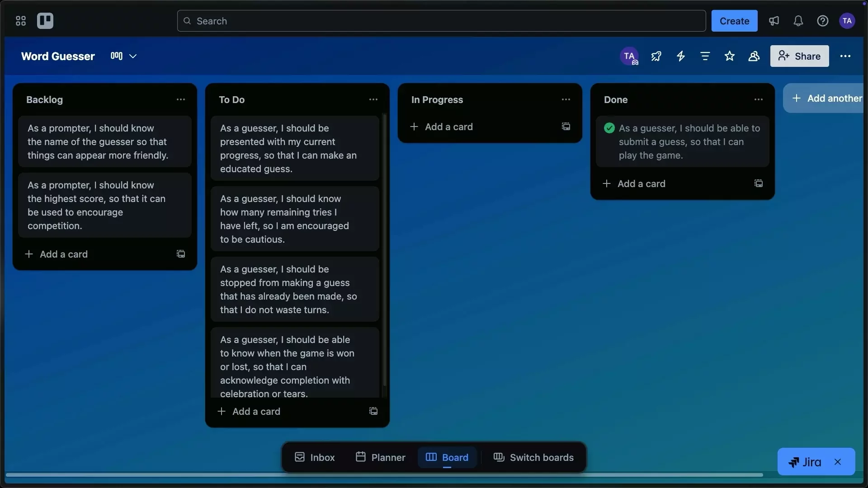
Task: Switch to the Planner tab
Action: click(x=380, y=457)
